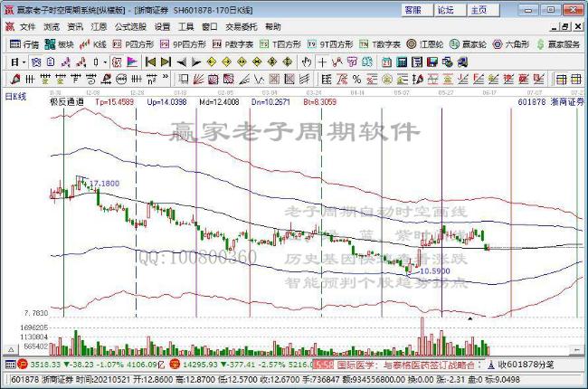Screen dimensions: 588x389
Task: Open the calendar icon in toolbar
Action: [x=386, y=62]
